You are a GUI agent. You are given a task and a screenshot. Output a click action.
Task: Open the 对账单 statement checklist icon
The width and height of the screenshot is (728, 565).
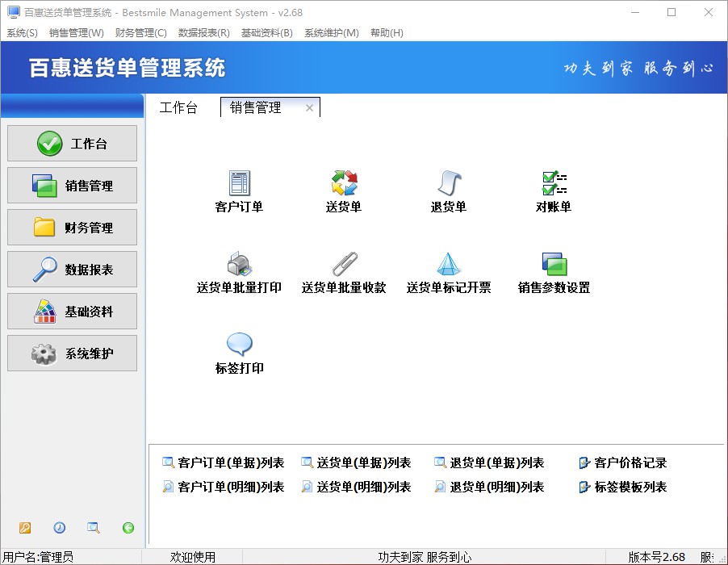[554, 184]
